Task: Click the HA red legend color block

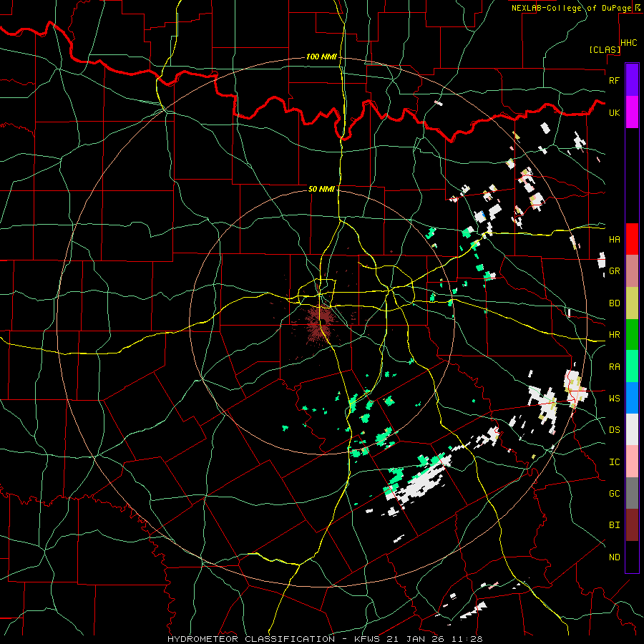Action: [x=632, y=239]
